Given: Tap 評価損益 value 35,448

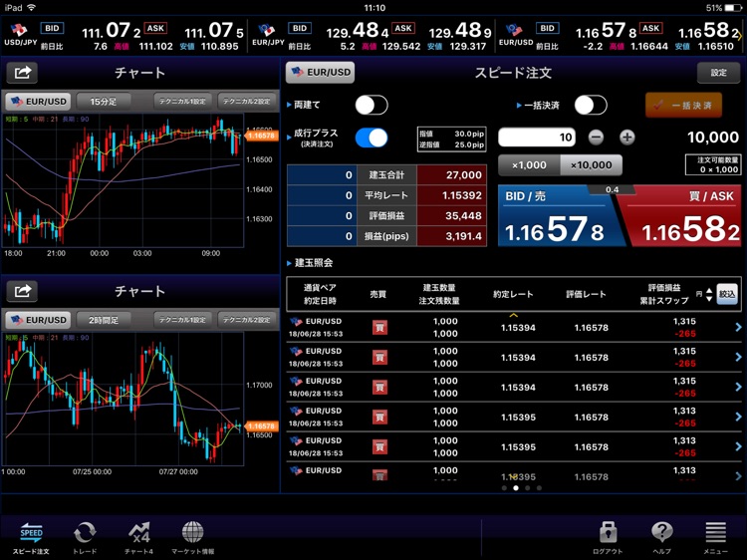Looking at the screenshot, I should coord(451,216).
